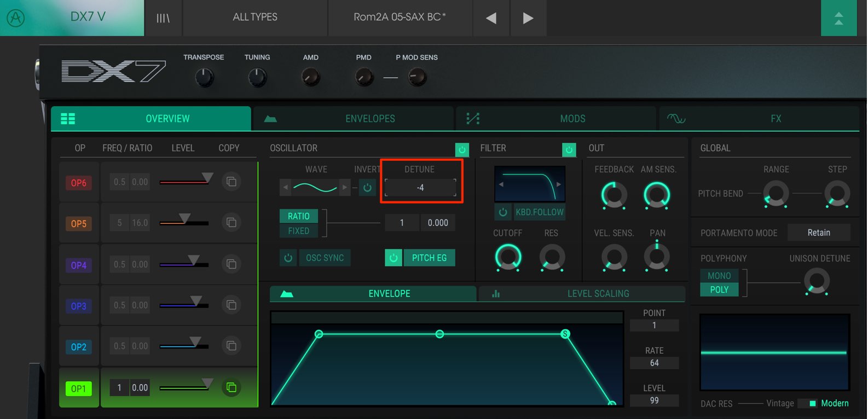Click the DETUNE value field

420,188
